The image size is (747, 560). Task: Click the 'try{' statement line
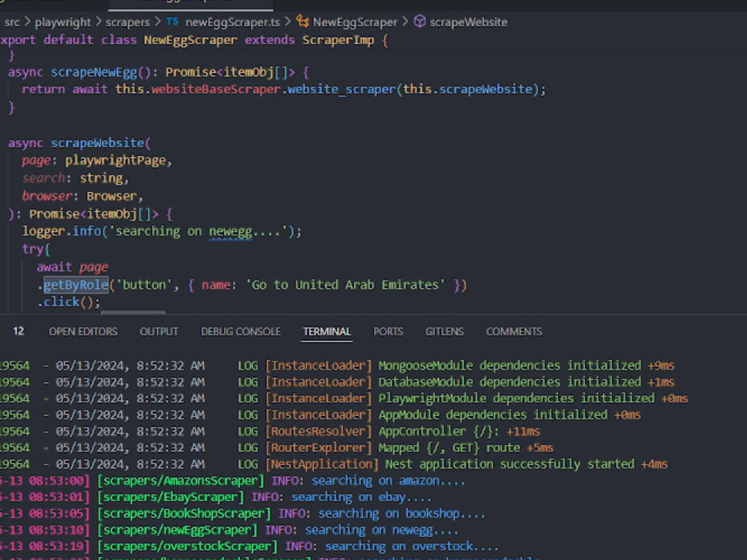pyautogui.click(x=36, y=249)
